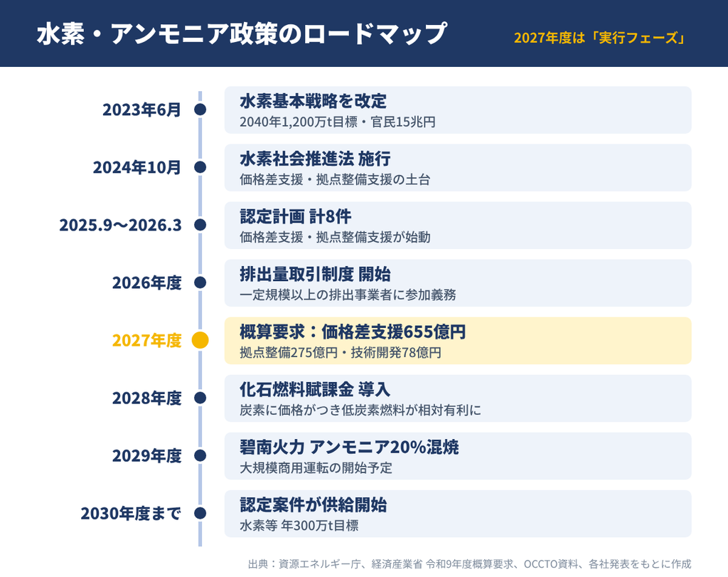Viewport: 728px width, 577px height.
Task: Select the date label 2024年10月
Action: tap(137, 167)
